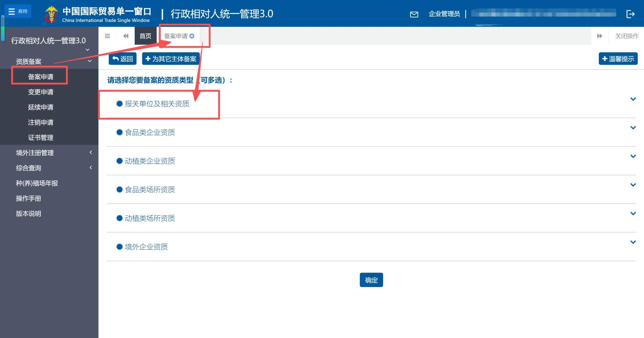Viewport: 644px width, 338px height.
Task: Click the 为其它主体备案 button
Action: click(171, 58)
